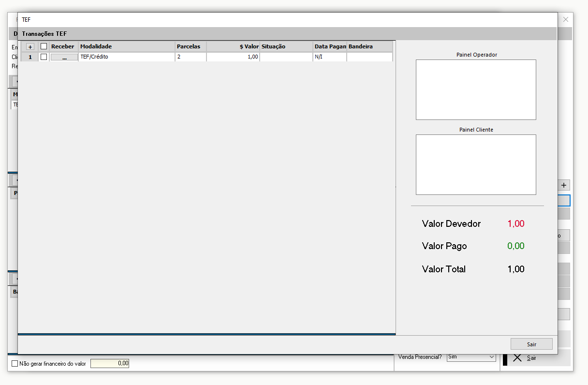Sort by the Bandeira column header
Image resolution: width=588 pixels, height=385 pixels.
[369, 46]
